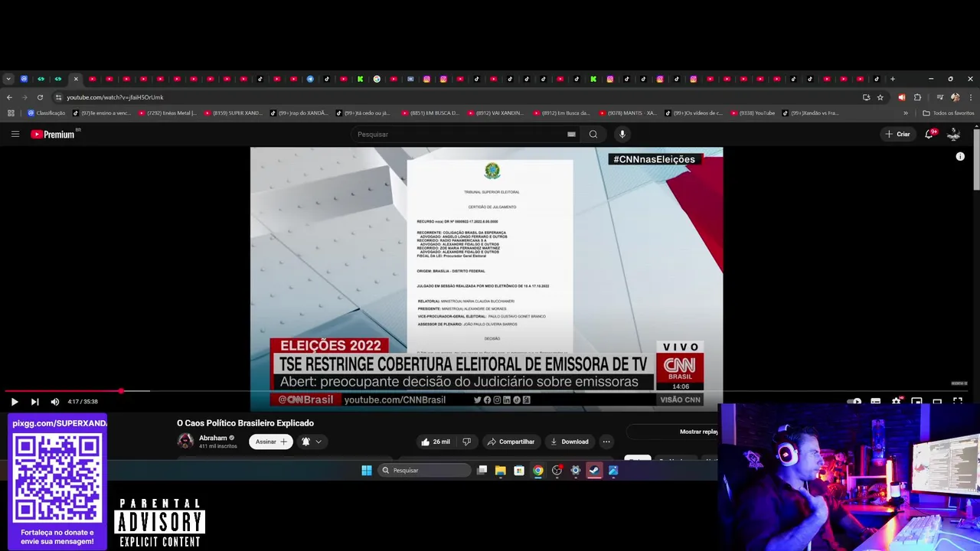Open the SUPER XAND bookmark

click(x=234, y=113)
